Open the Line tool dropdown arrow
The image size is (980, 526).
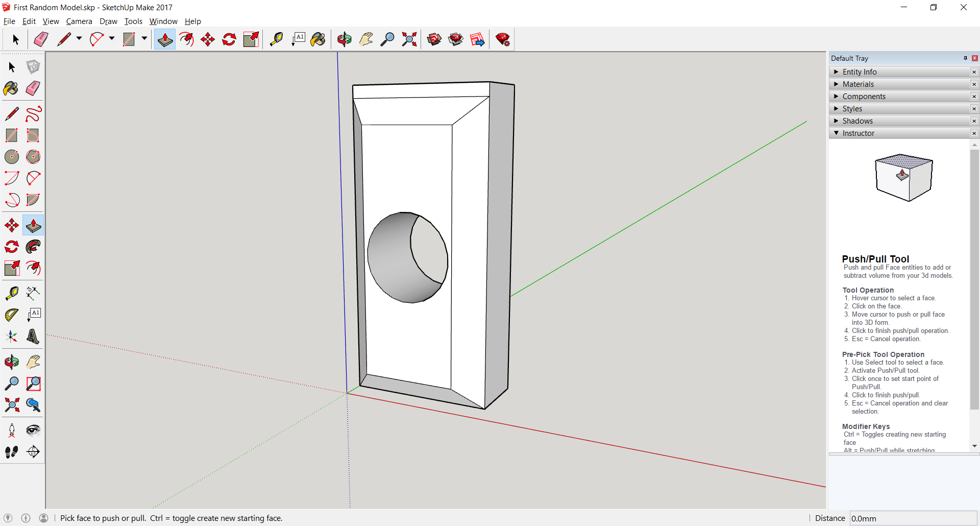point(79,39)
